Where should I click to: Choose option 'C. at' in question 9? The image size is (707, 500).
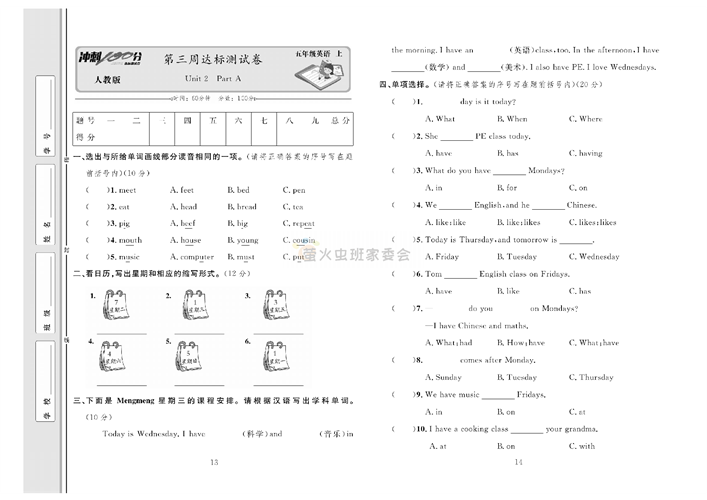(577, 412)
